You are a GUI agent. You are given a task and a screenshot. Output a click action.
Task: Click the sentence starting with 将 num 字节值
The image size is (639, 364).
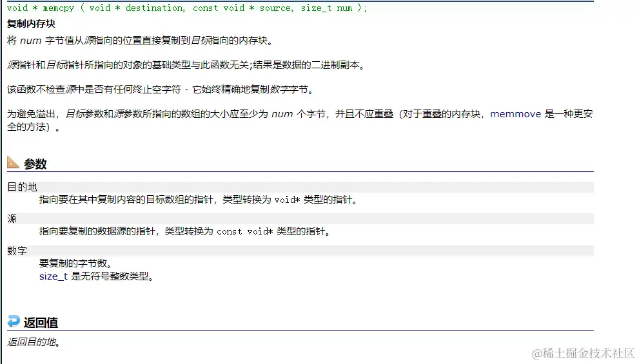tap(140, 41)
